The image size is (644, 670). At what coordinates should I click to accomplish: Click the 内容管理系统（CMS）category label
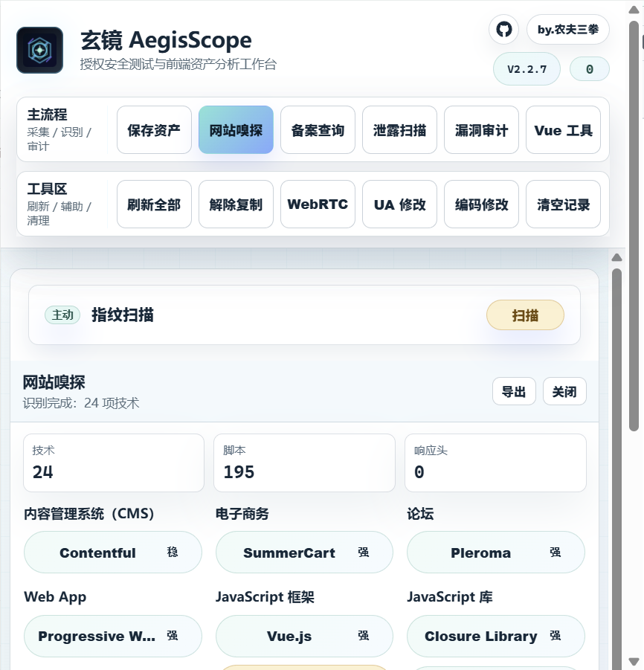pyautogui.click(x=89, y=513)
